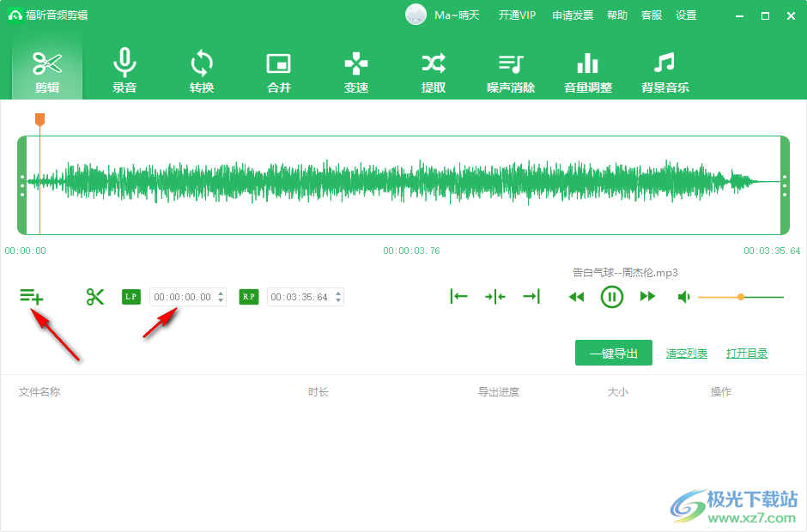Open the 噪声消除 noise removal tab

tap(511, 72)
